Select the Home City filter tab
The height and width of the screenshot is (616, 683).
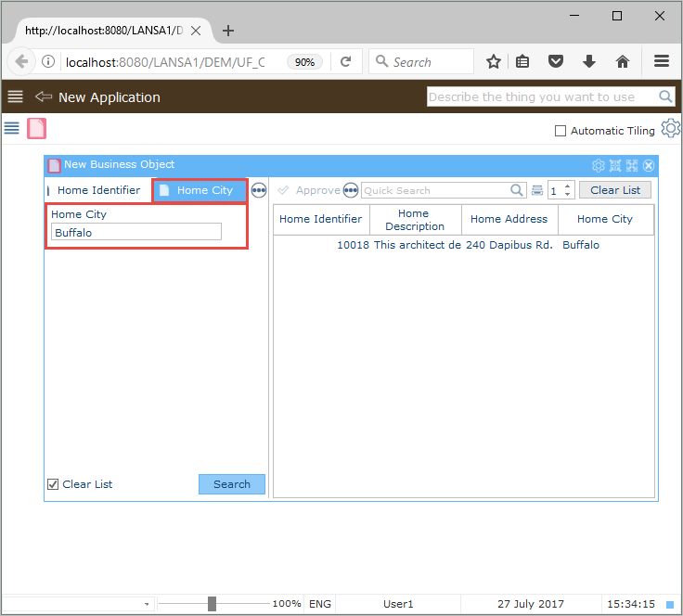(200, 190)
